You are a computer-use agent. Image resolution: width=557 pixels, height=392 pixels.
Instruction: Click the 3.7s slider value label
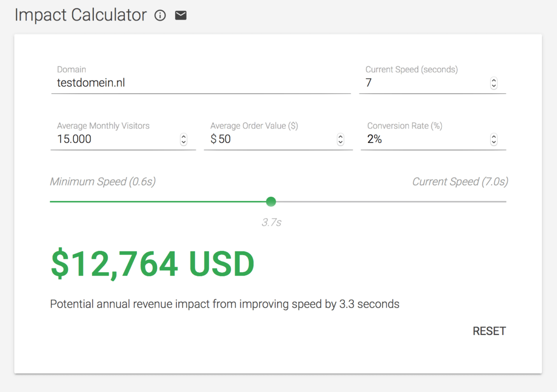pyautogui.click(x=272, y=223)
